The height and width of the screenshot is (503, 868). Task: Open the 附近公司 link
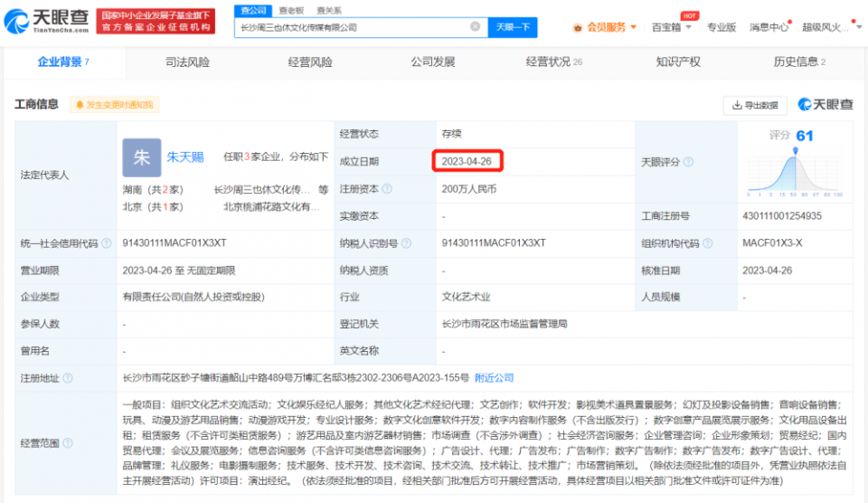pos(494,378)
